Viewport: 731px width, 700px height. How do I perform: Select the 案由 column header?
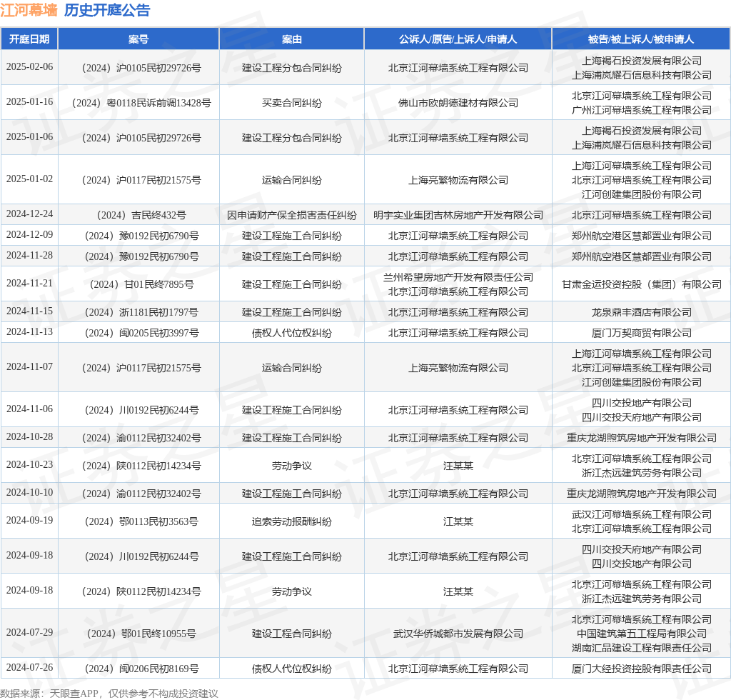pos(292,39)
